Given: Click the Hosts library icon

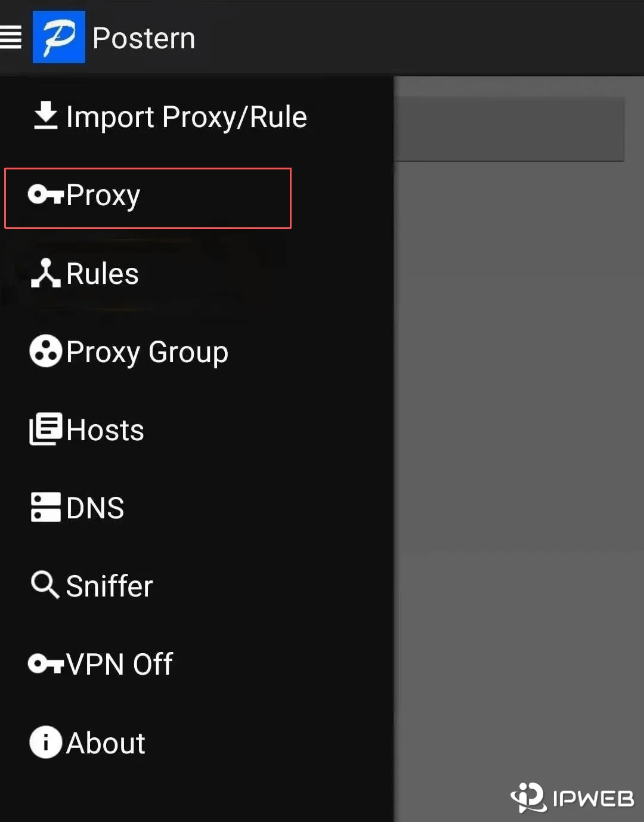Looking at the screenshot, I should click(x=45, y=429).
